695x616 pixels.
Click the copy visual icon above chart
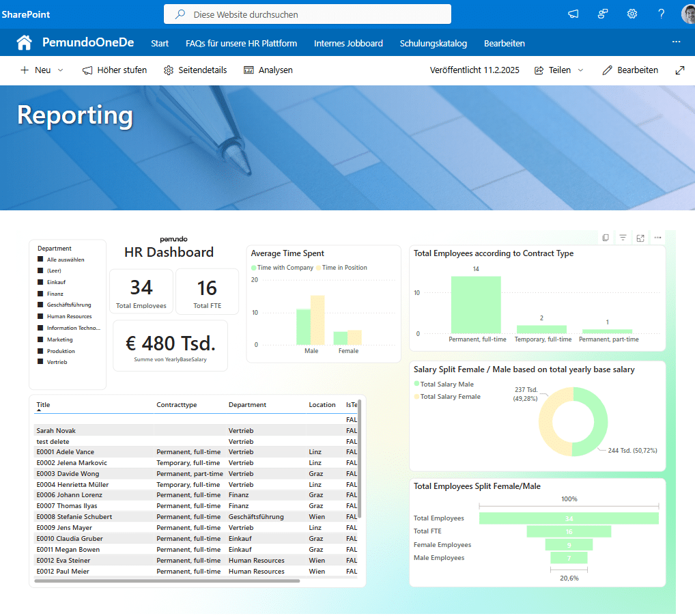coord(606,238)
